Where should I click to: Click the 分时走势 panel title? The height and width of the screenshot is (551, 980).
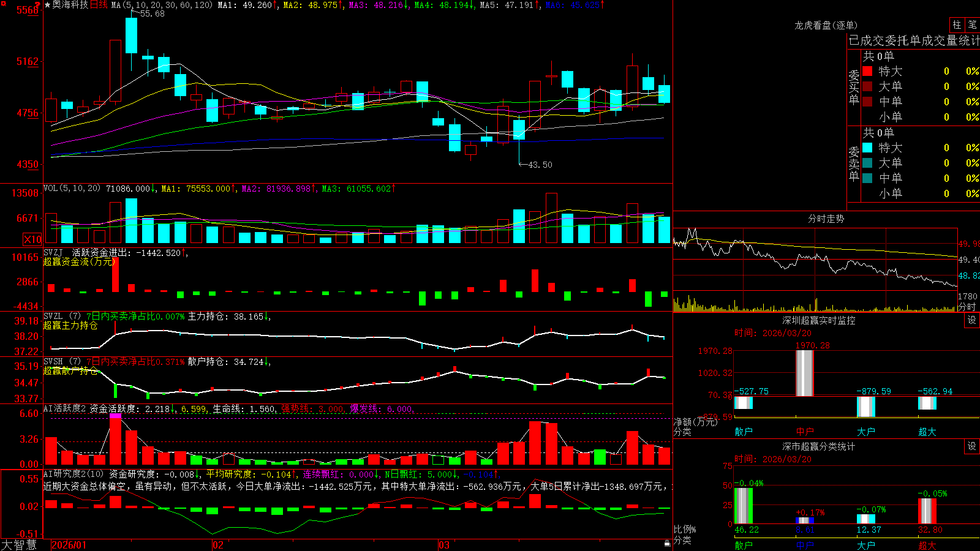click(826, 219)
